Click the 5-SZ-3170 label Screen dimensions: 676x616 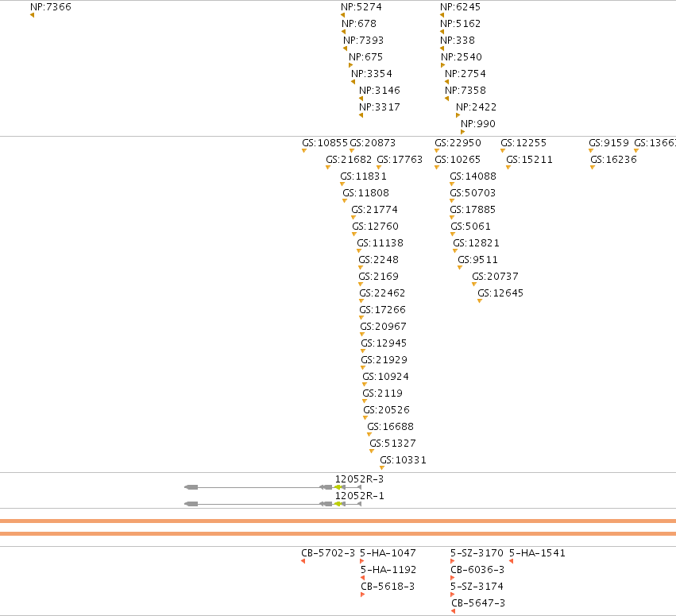click(477, 553)
